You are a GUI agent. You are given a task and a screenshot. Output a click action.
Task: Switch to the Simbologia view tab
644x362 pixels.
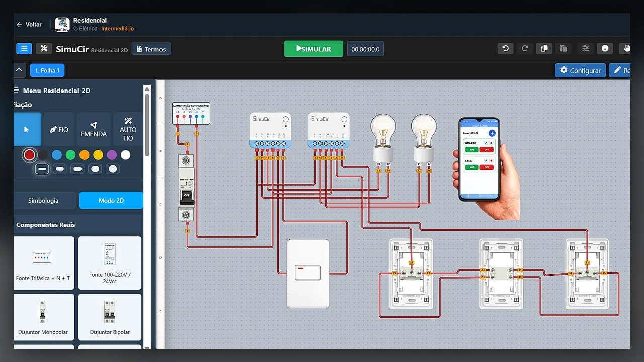[x=43, y=200]
